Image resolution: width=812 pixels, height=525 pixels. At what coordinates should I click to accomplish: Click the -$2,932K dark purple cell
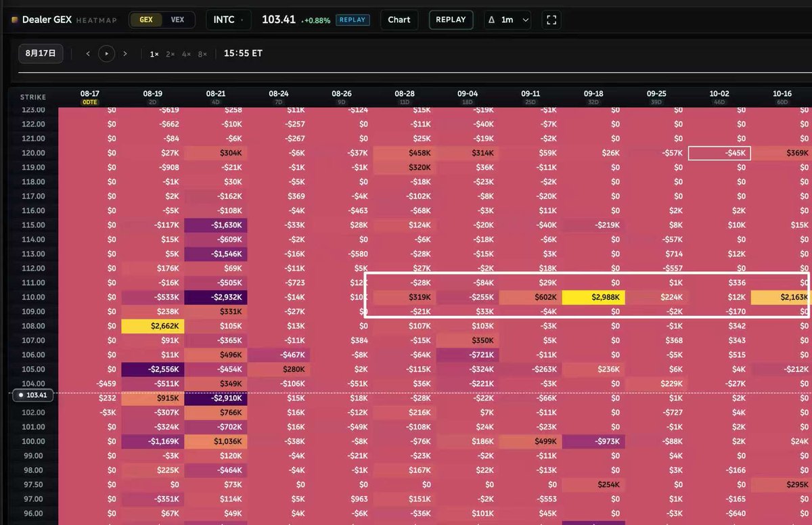coord(216,297)
